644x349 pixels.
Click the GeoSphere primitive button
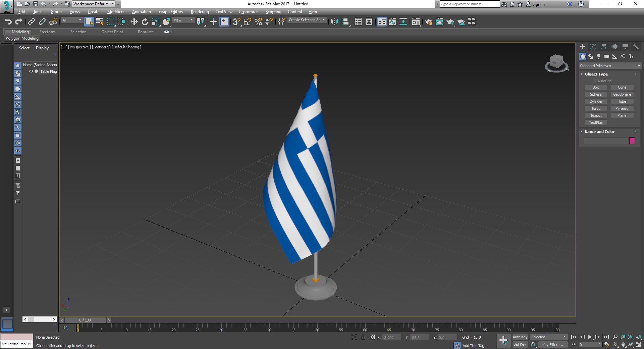(622, 94)
